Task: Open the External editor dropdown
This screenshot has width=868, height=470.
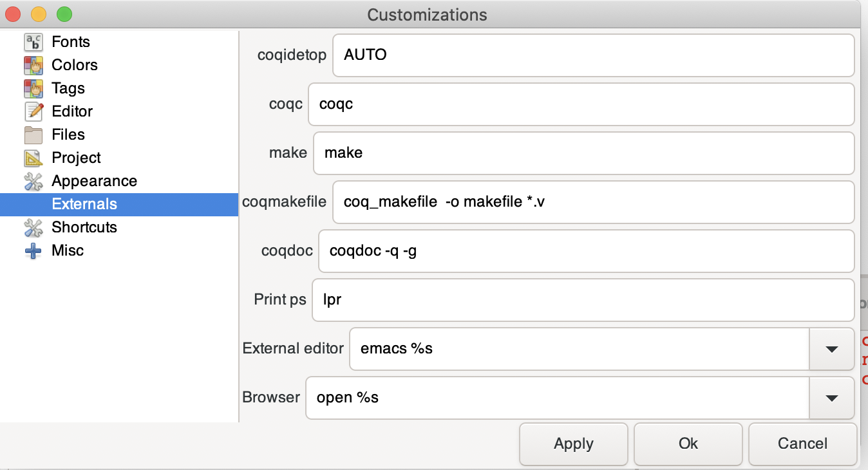Action: coord(831,348)
